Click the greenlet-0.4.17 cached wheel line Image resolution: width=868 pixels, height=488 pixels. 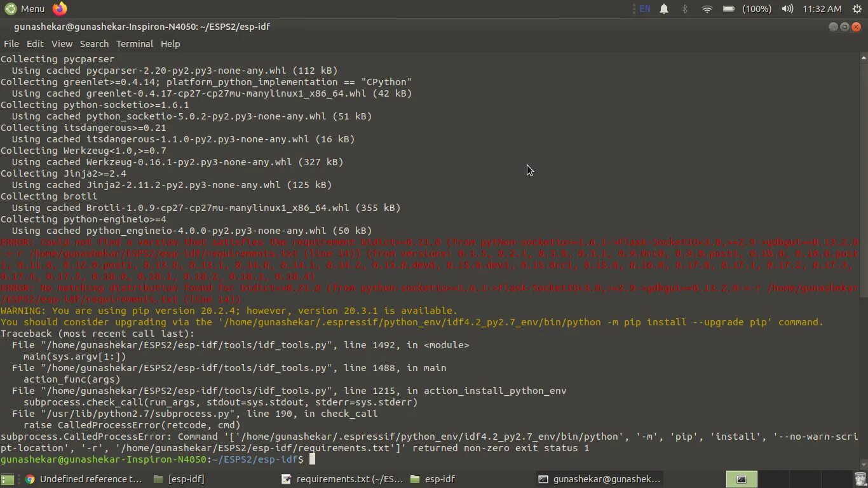click(212, 93)
